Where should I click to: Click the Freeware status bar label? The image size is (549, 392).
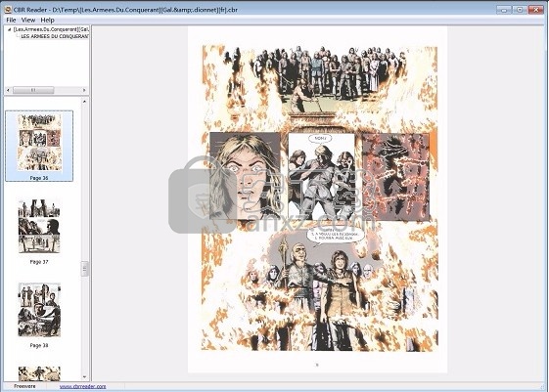tap(24, 386)
